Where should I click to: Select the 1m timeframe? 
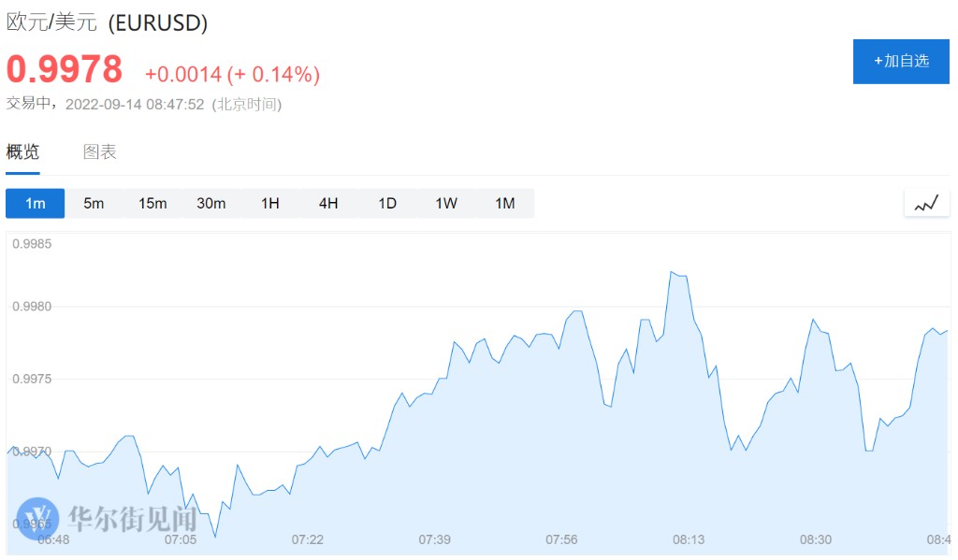click(36, 203)
